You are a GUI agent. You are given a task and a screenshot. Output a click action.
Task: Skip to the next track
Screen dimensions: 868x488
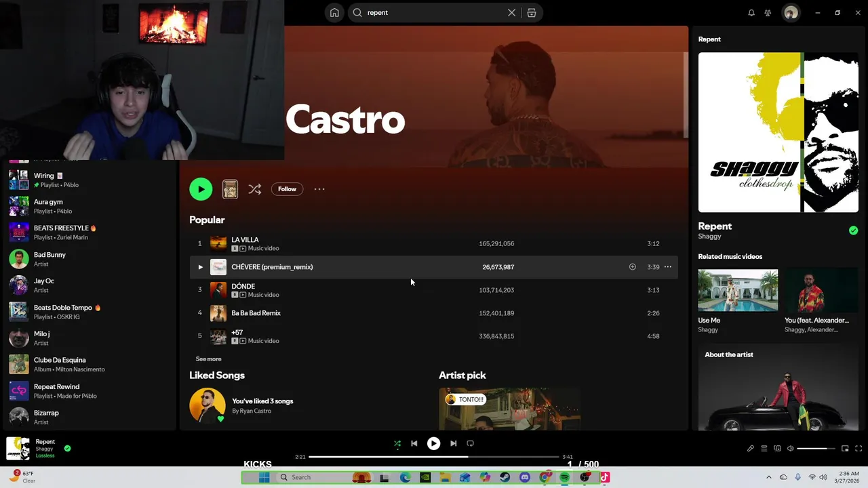454,443
